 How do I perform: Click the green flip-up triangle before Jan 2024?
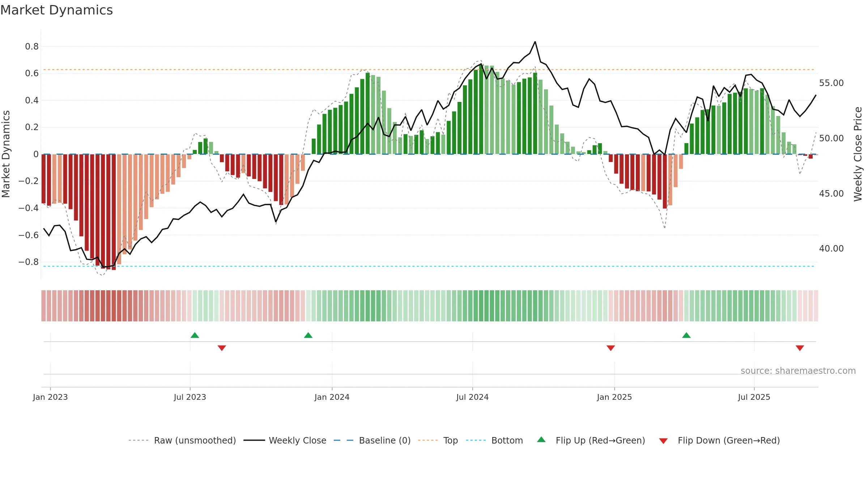click(x=308, y=335)
